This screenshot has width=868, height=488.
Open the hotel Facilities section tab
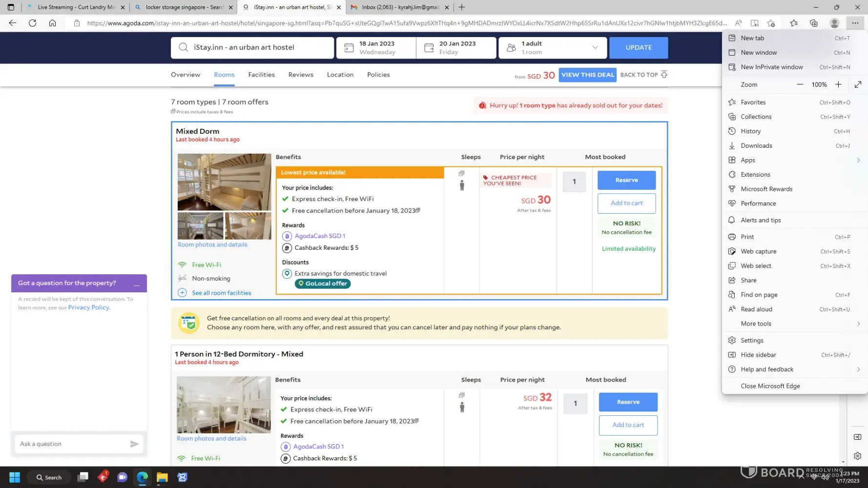pos(261,75)
